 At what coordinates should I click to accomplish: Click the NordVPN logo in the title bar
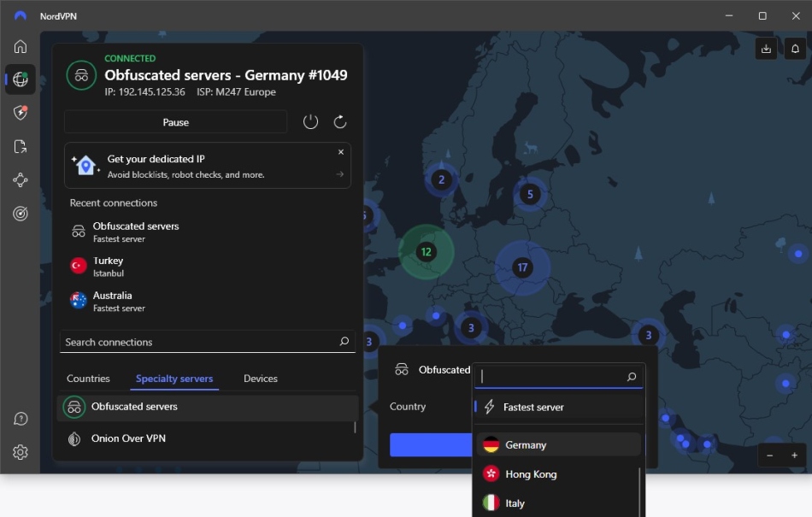21,16
